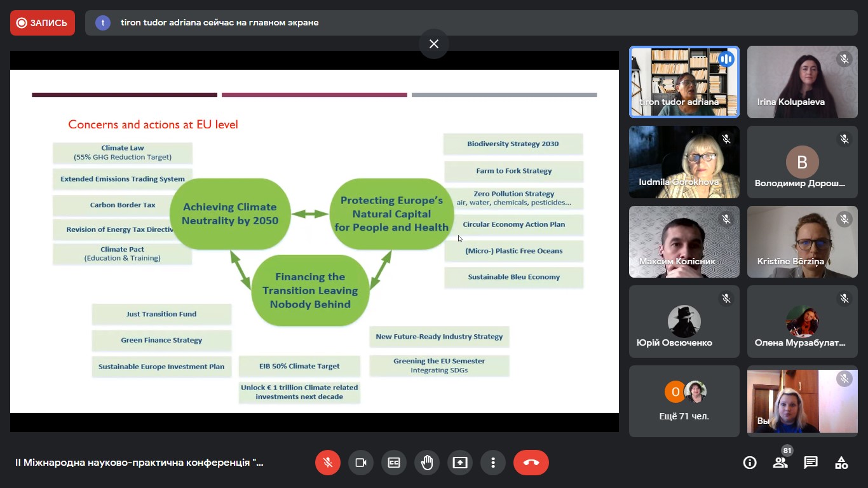Viewport: 868px width, 488px height.
Task: Click the muted mic icon on Iudmila Gorokhova's tile
Action: pos(726,139)
